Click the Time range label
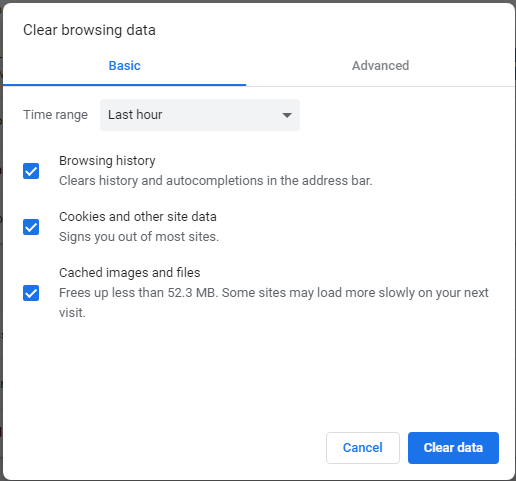516x481 pixels. pyautogui.click(x=55, y=115)
